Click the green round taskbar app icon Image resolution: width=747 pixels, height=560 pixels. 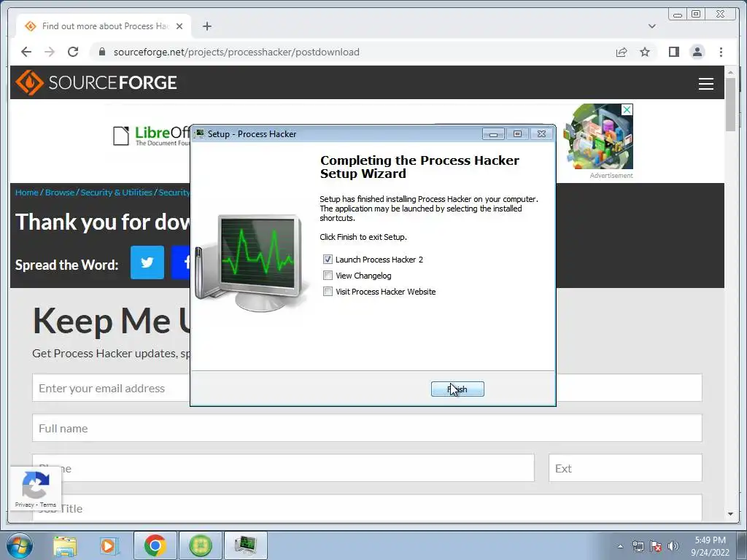point(200,545)
